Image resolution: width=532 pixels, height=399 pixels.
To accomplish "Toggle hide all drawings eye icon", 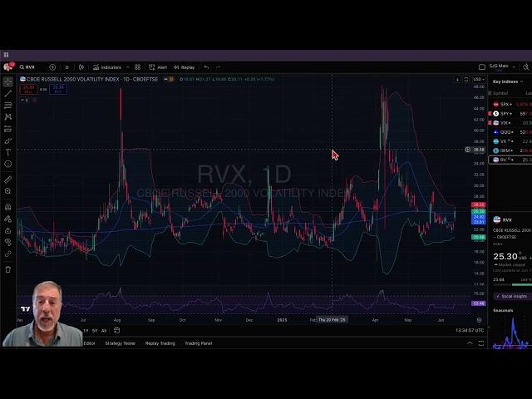I will [7, 242].
